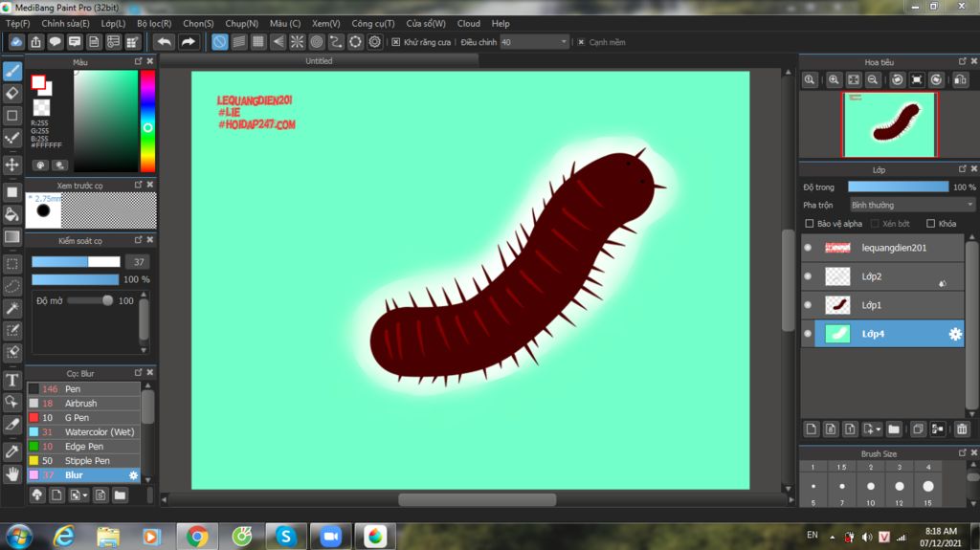Open the add-layer dropdown arrow

click(879, 429)
